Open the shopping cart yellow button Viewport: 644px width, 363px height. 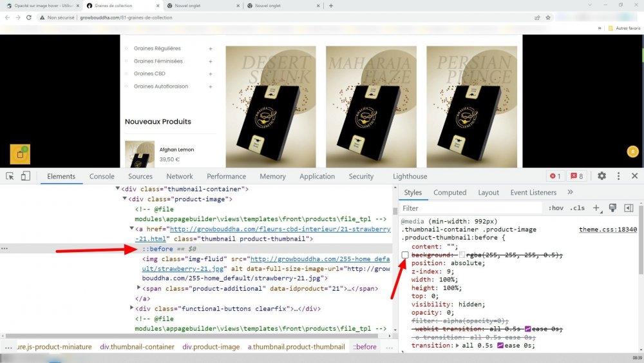[20, 154]
